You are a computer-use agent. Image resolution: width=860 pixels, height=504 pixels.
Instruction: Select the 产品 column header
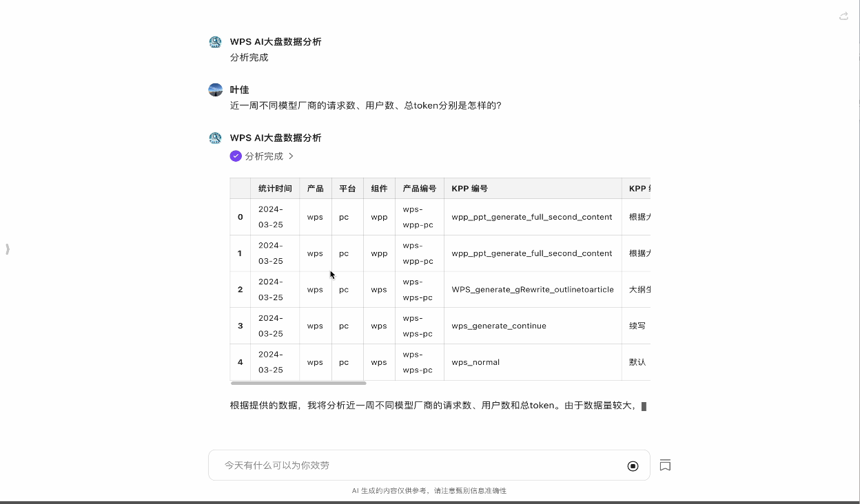click(x=315, y=189)
